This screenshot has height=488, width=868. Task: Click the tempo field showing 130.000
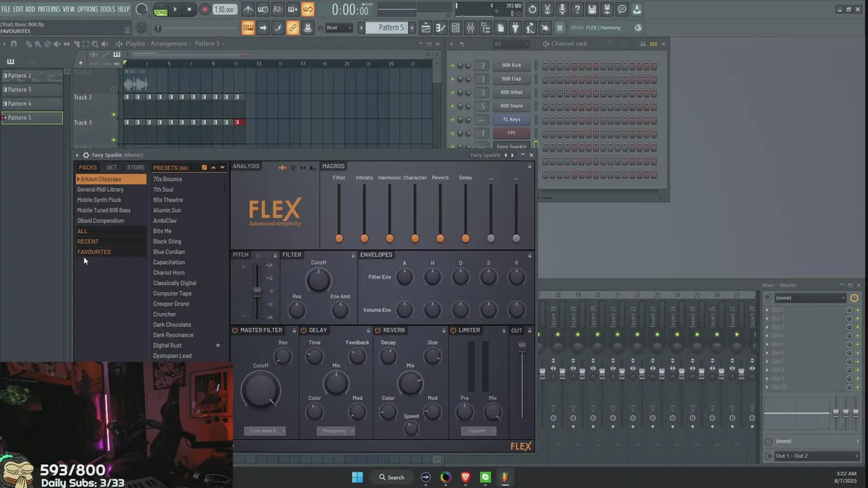pyautogui.click(x=224, y=9)
